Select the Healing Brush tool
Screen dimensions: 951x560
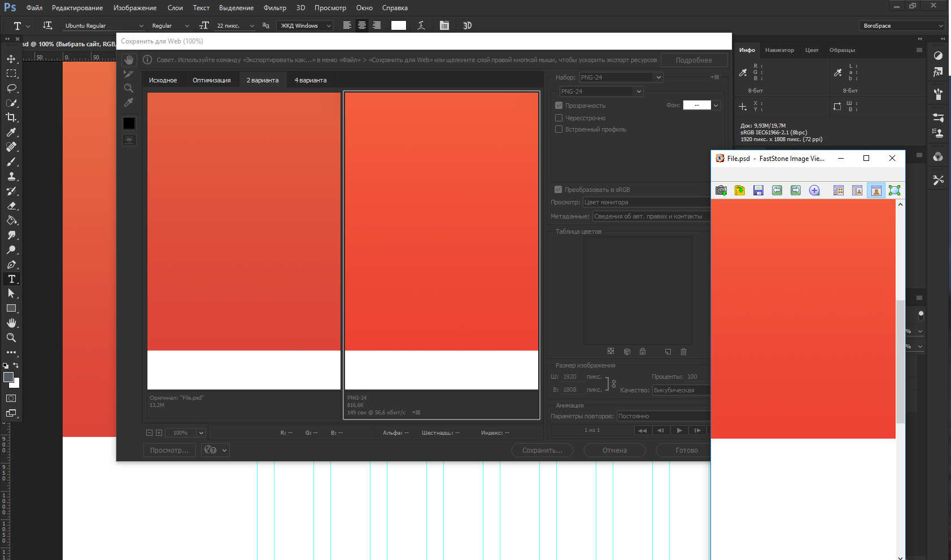[x=11, y=147]
